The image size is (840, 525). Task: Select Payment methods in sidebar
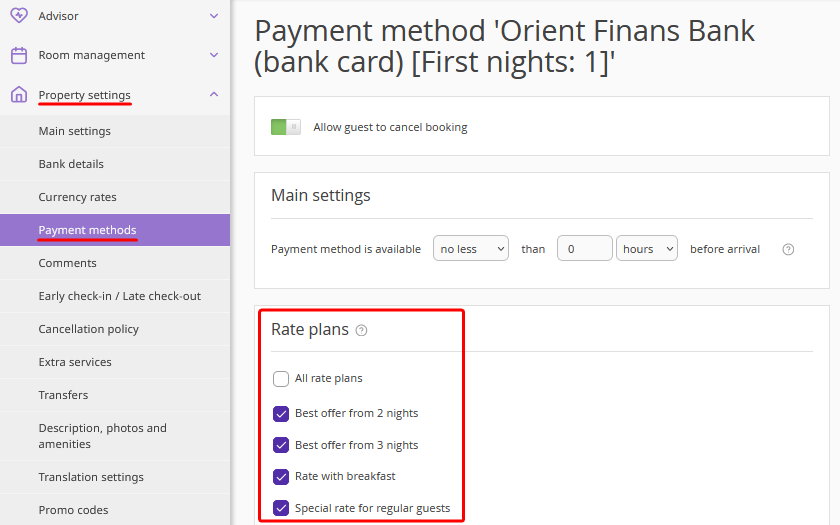coord(115,230)
